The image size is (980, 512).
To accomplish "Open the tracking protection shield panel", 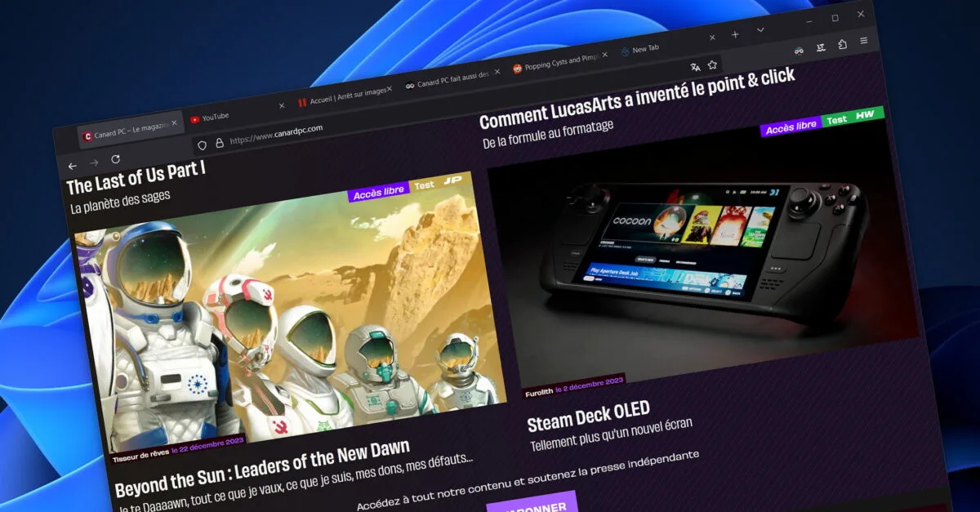I will coord(203,145).
